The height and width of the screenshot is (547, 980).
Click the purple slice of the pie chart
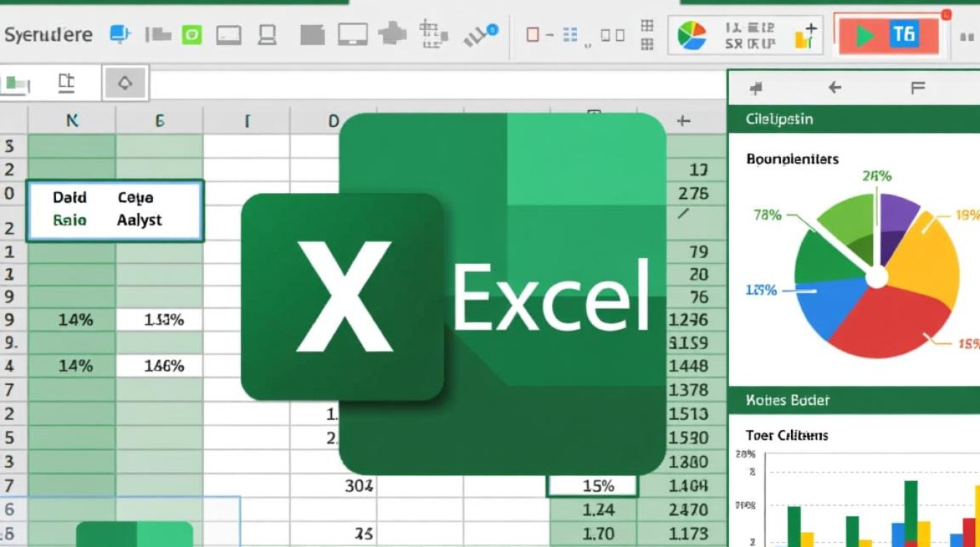point(895,219)
